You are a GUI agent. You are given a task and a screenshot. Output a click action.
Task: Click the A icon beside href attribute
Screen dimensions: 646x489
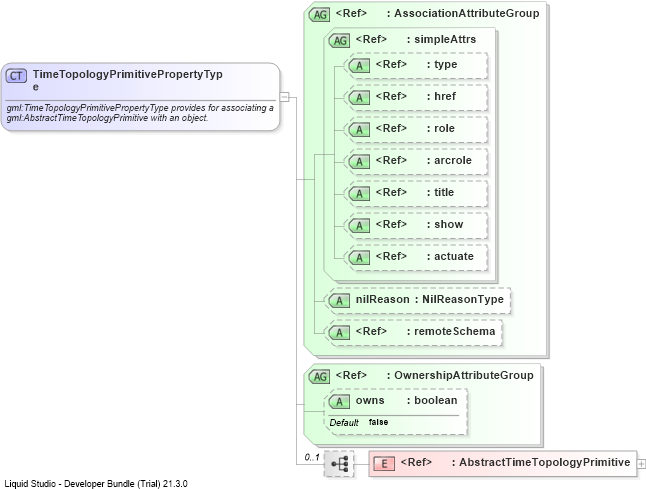tap(359, 97)
